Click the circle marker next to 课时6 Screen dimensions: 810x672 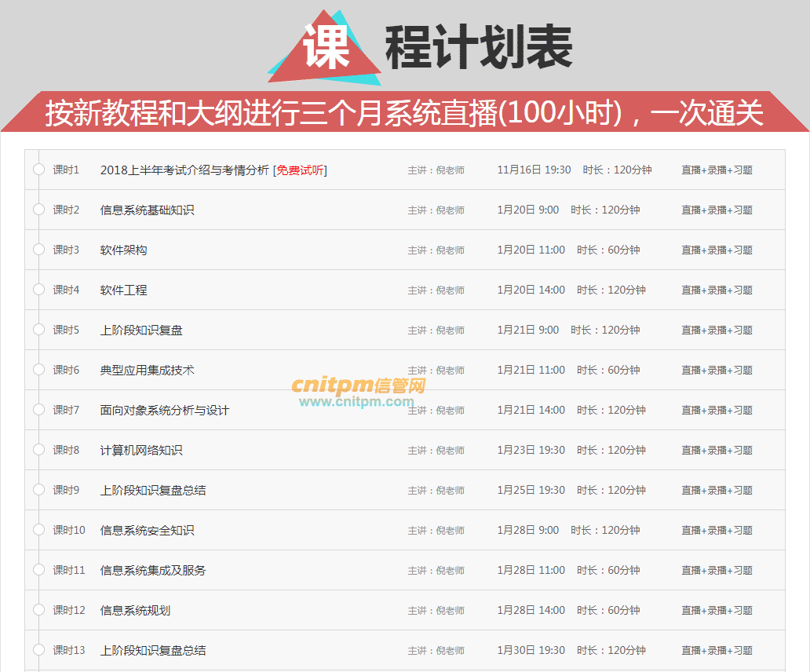38,370
